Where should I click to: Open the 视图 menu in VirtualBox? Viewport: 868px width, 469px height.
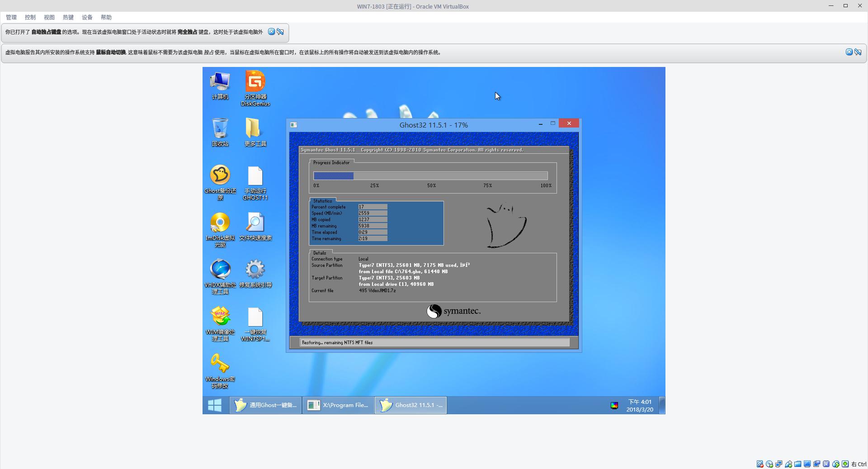pos(49,17)
